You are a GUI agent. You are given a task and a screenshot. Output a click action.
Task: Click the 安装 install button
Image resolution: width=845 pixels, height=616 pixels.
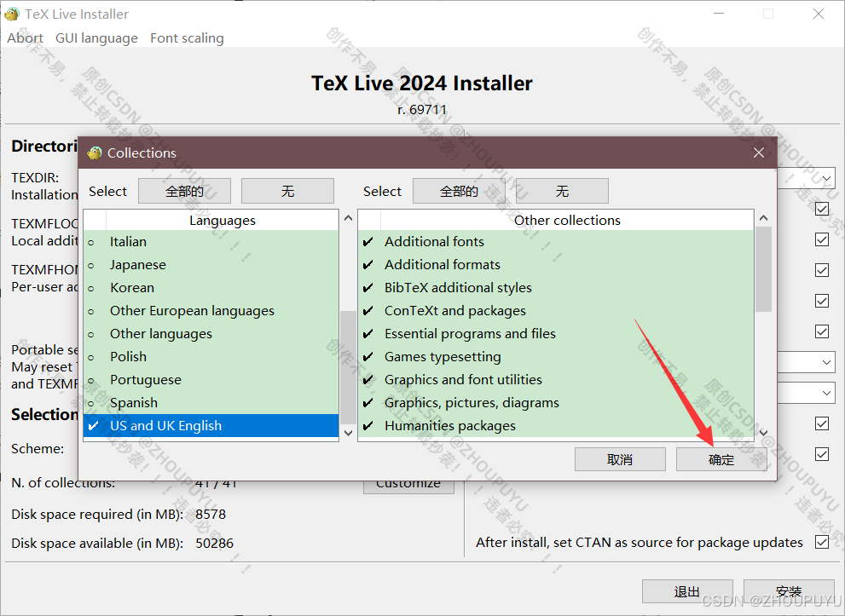[789, 592]
